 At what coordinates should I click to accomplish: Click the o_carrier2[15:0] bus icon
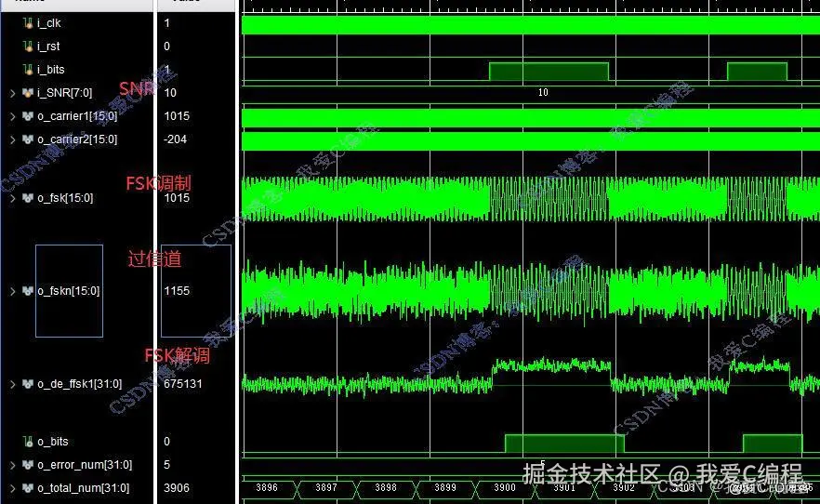point(28,139)
